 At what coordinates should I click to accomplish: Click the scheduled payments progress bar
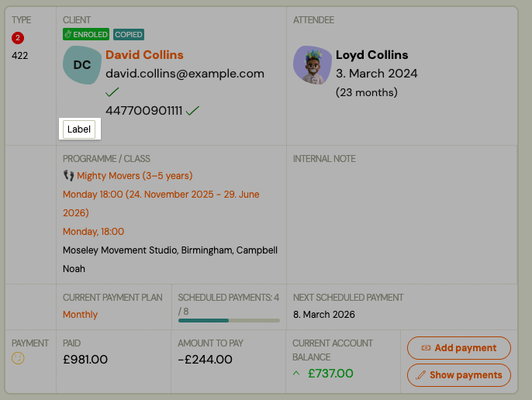[229, 321]
